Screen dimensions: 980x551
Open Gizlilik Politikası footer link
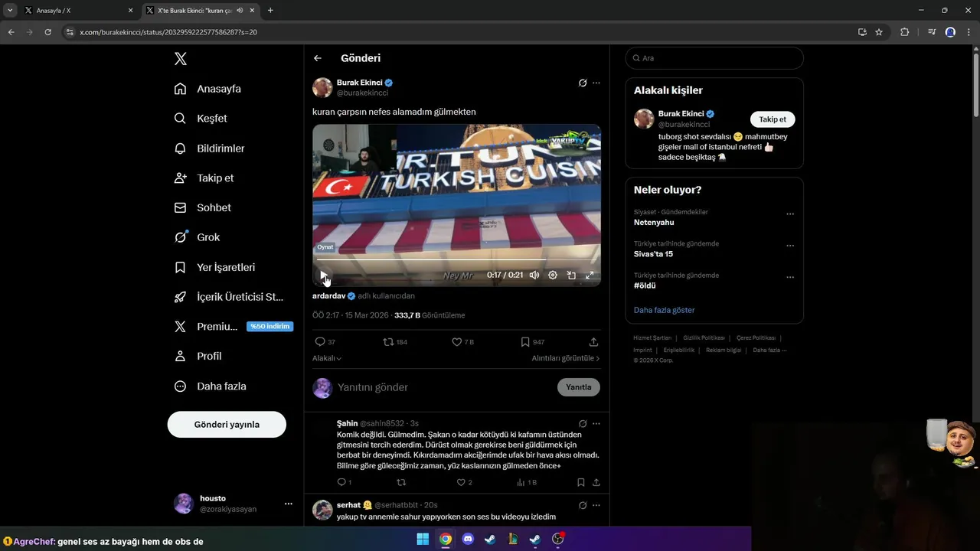704,337
